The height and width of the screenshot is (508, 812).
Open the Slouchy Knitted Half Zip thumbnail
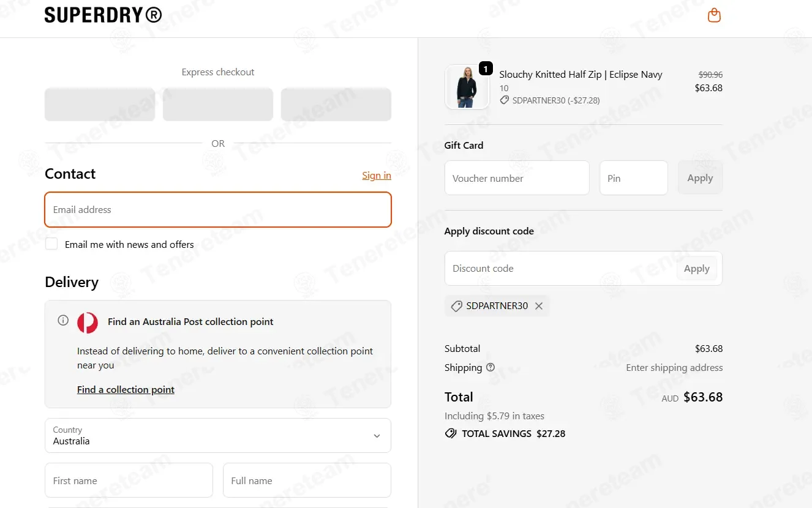[467, 87]
